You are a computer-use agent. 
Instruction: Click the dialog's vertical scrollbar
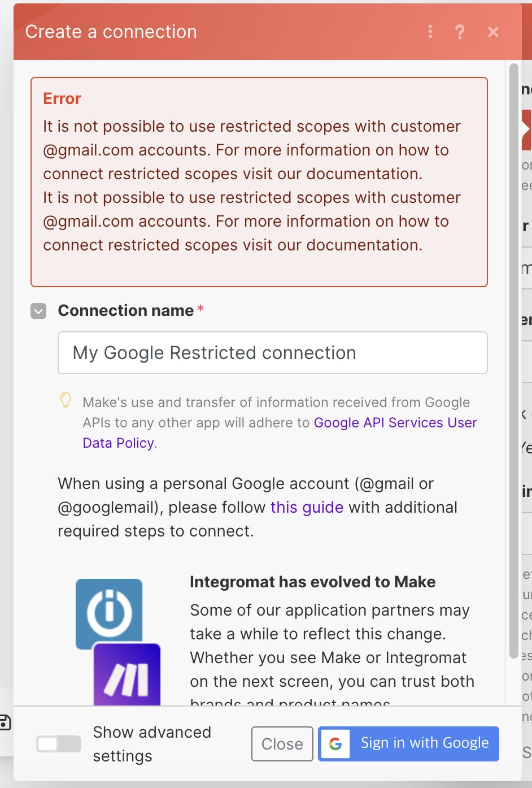pos(513,362)
